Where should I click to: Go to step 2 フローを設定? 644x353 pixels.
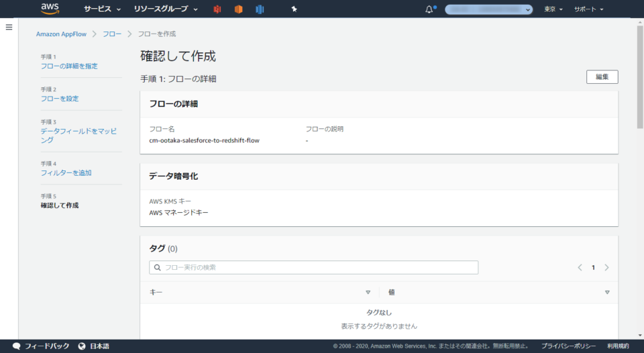(x=60, y=99)
